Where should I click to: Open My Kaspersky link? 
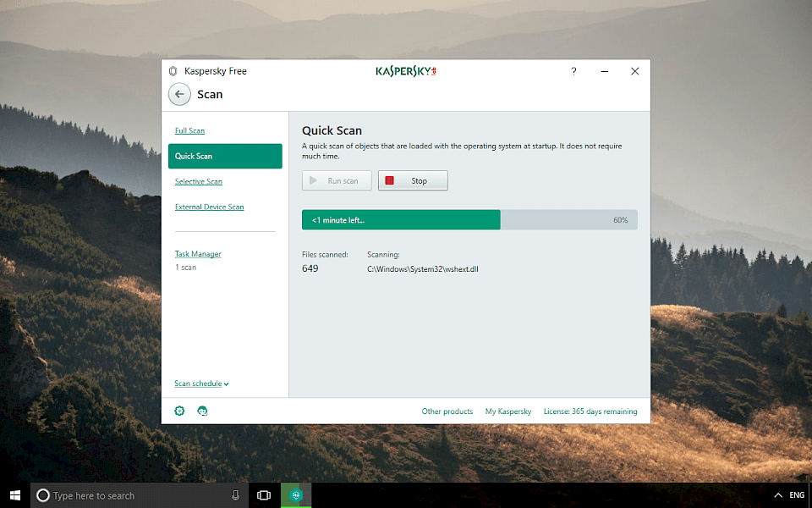coord(508,411)
